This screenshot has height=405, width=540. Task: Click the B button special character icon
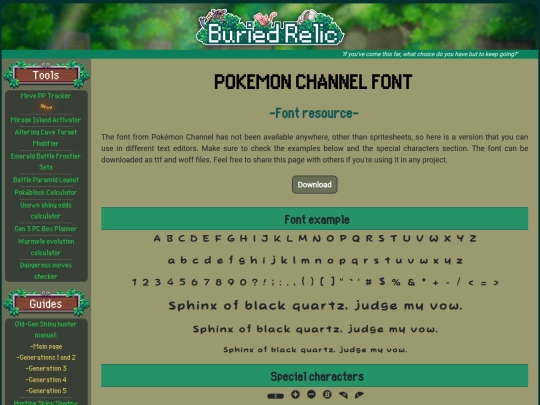[327, 394]
